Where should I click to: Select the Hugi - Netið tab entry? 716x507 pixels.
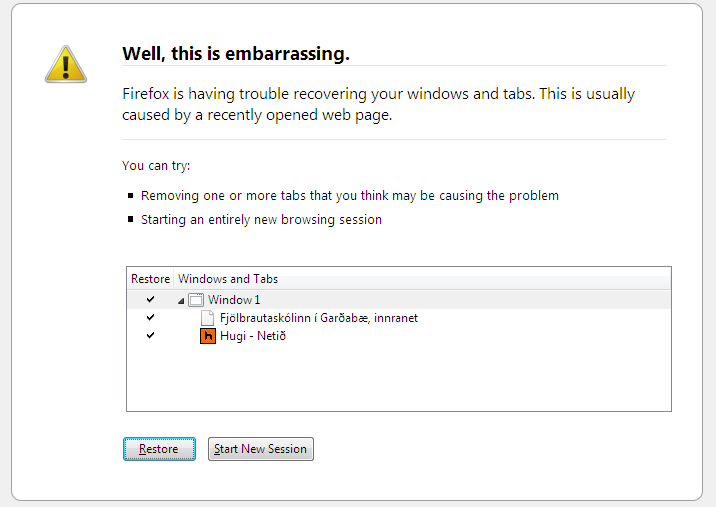click(x=253, y=336)
